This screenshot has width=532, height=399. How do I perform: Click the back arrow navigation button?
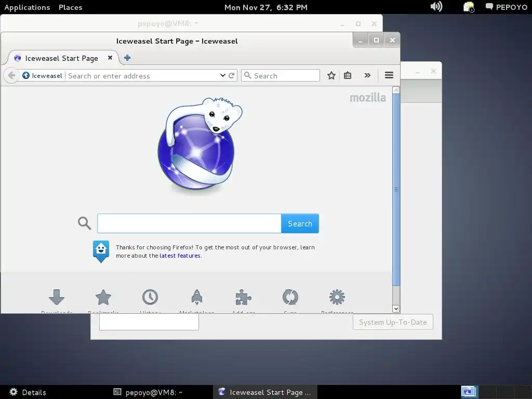pos(11,75)
